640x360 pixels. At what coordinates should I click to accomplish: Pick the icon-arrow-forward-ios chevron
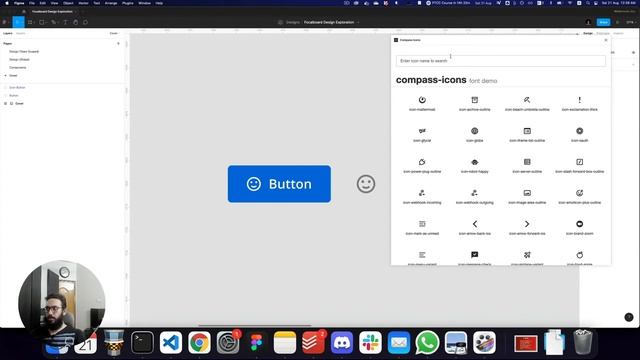pos(527,224)
